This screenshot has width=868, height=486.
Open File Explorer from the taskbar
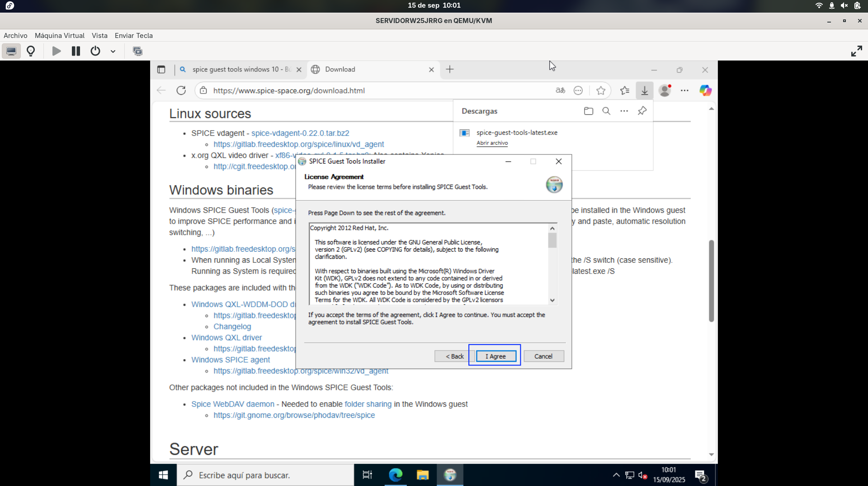click(423, 475)
